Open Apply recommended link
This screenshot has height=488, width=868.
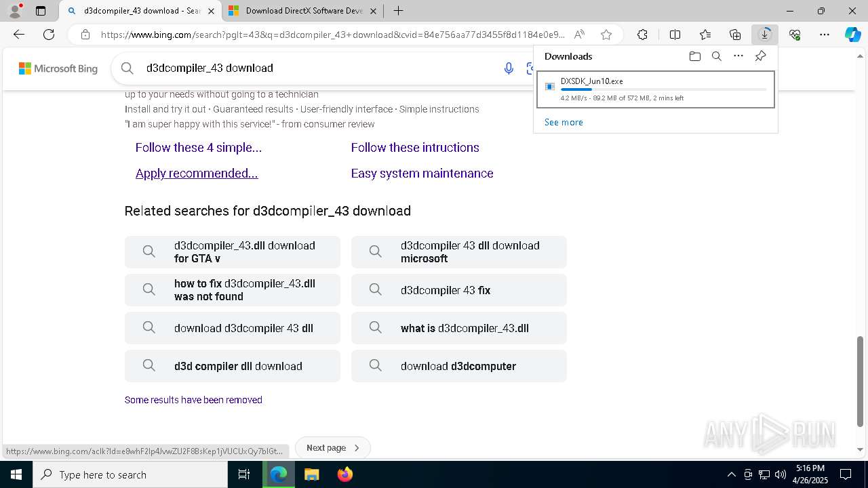[x=197, y=173]
